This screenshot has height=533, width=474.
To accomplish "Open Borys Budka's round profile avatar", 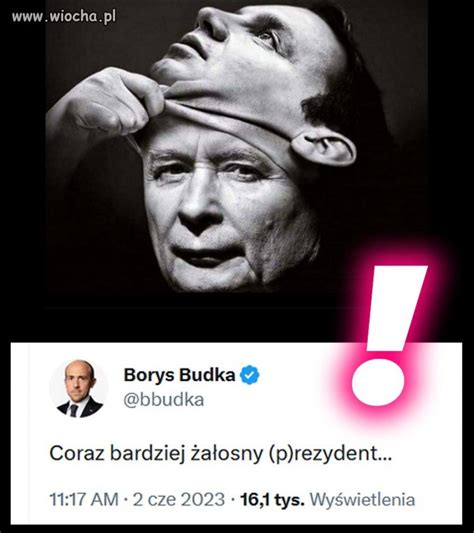I will pyautogui.click(x=79, y=389).
